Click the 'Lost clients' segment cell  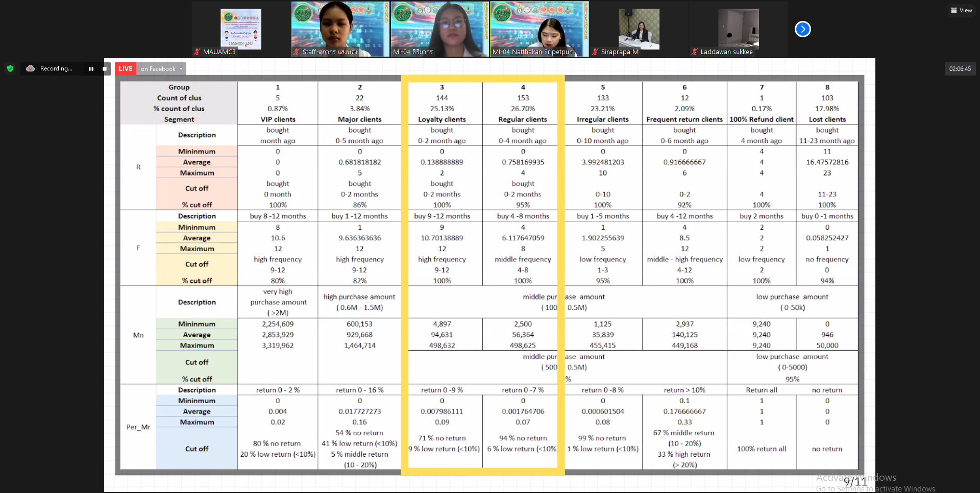827,119
